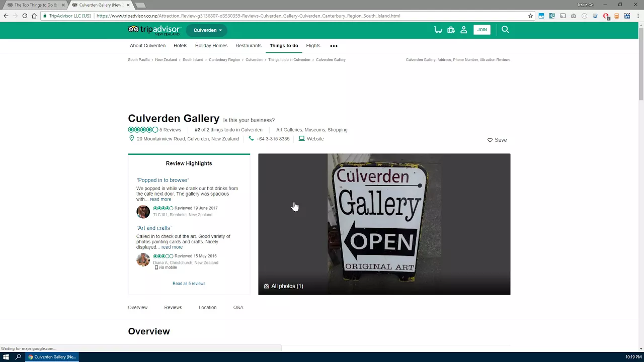The height and width of the screenshot is (362, 644).
Task: Open the Chrome three-dot menu
Action: click(x=637, y=16)
